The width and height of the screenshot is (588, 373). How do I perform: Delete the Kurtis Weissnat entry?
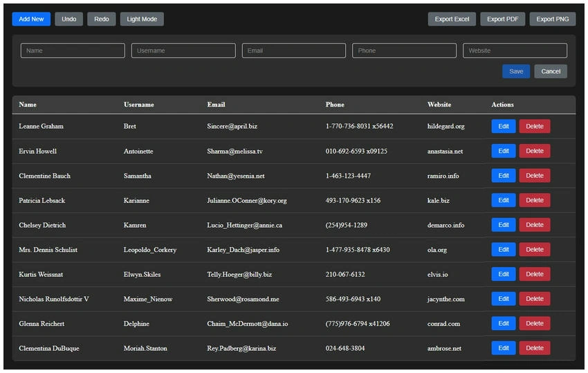(534, 274)
